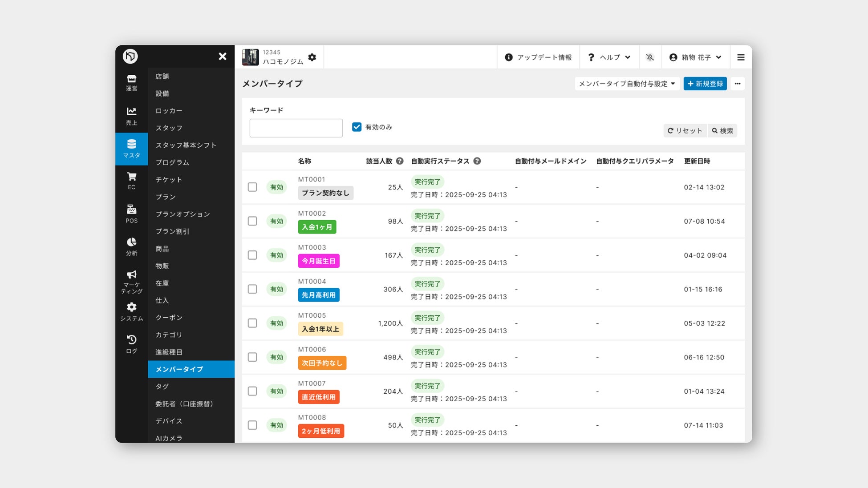
Task: Select スタッフ基本シフト menu item
Action: 191,145
